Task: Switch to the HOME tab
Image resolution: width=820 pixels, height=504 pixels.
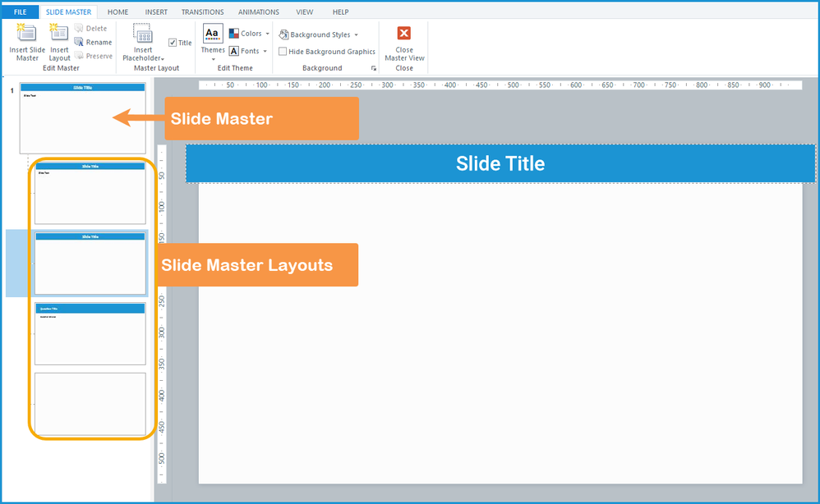Action: [x=117, y=11]
